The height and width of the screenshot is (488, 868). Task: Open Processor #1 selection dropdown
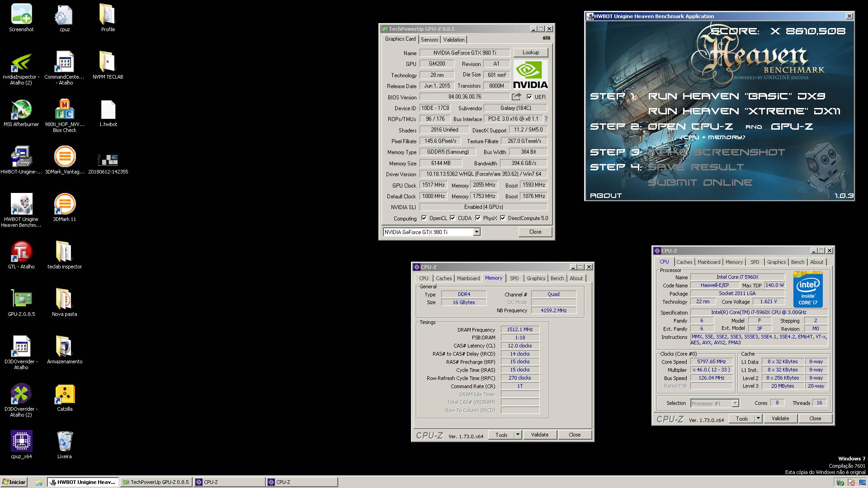(714, 403)
